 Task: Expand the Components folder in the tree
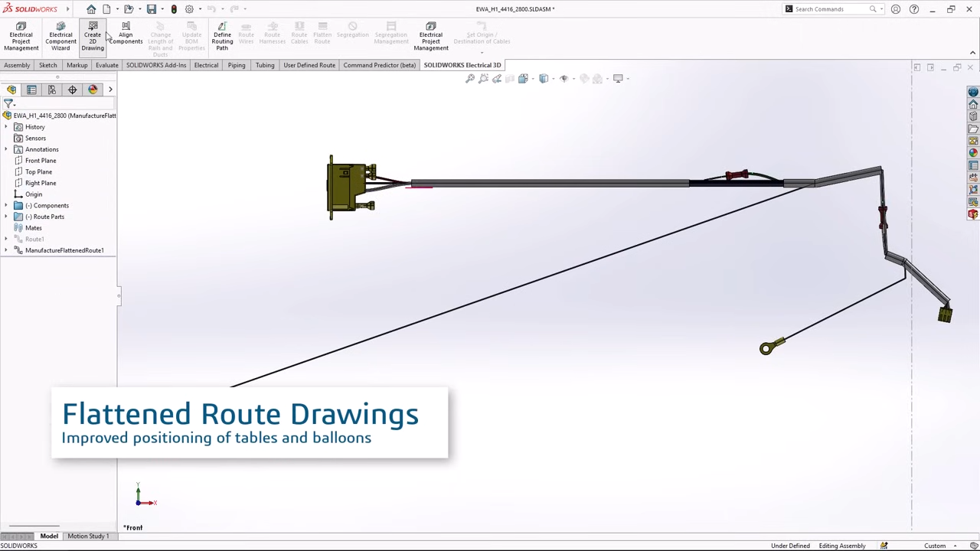6,205
